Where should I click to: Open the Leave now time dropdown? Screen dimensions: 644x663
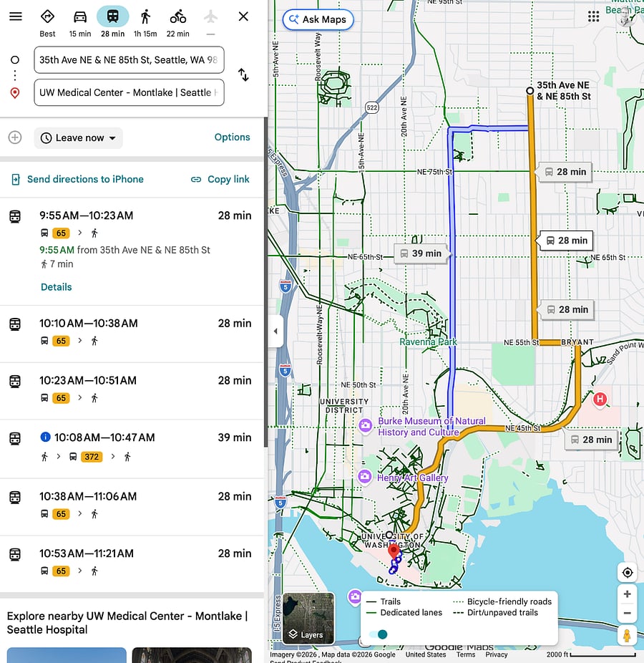coord(78,138)
